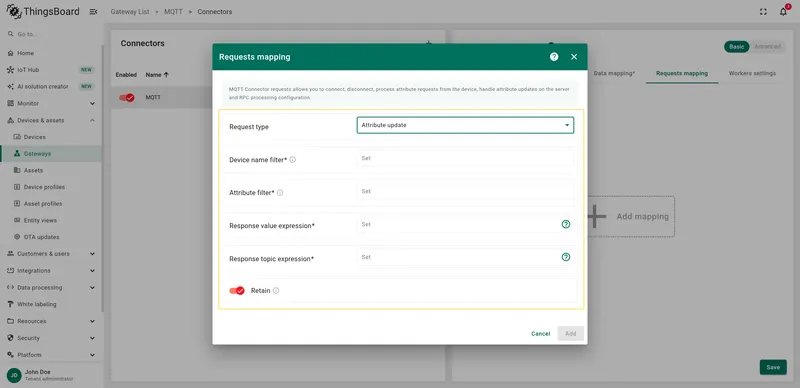Open White labeling in sidebar
Image resolution: width=800 pixels, height=388 pixels.
click(x=51, y=304)
